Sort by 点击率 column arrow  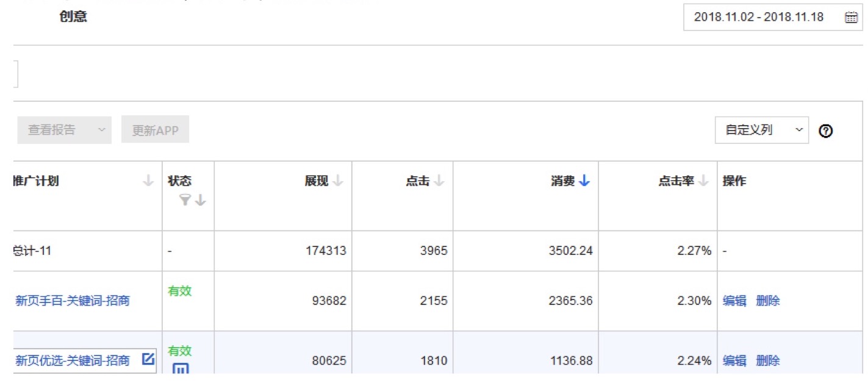click(703, 181)
